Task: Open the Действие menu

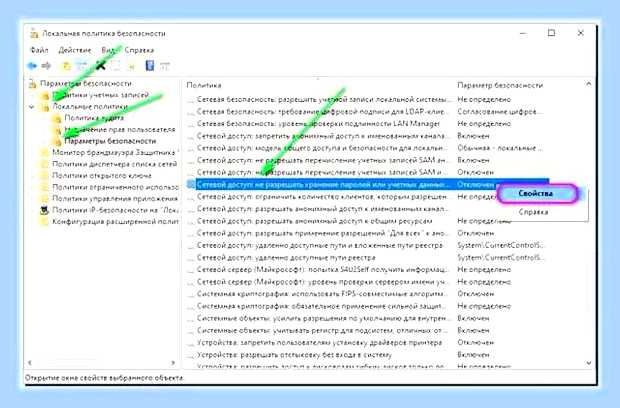Action: click(x=75, y=50)
